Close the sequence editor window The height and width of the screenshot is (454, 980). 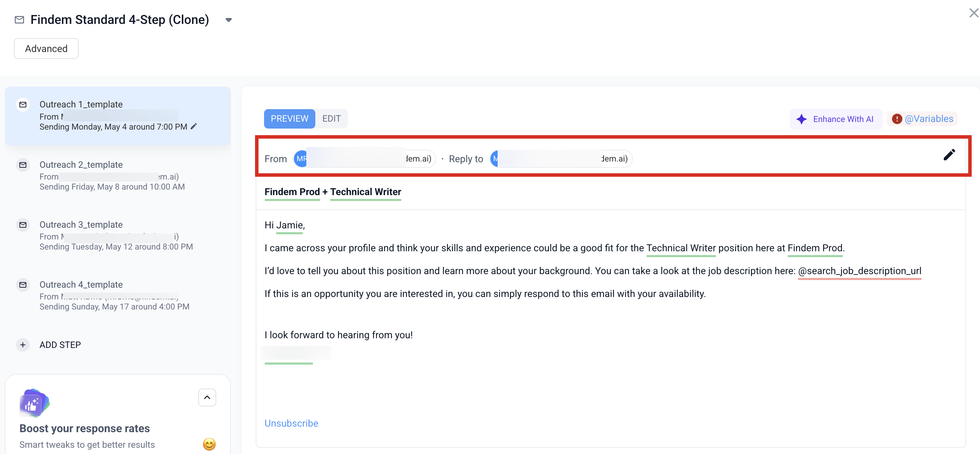(973, 13)
